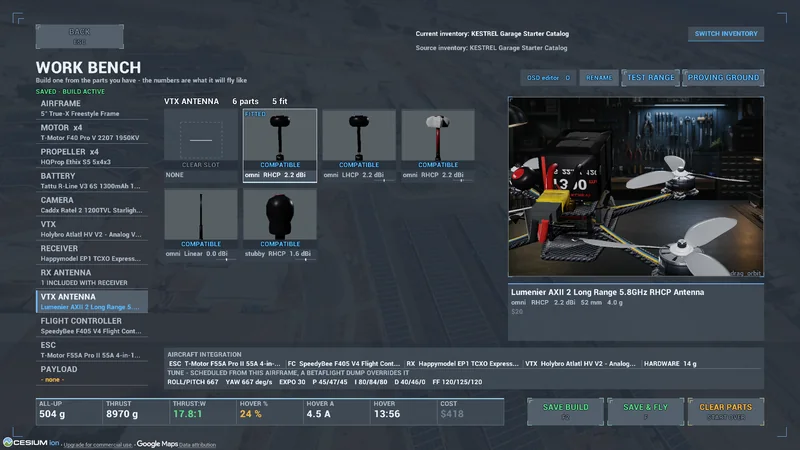Viewport: 800px width, 450px height.
Task: Select the PROPELLER x4 category
Action: [x=92, y=157]
